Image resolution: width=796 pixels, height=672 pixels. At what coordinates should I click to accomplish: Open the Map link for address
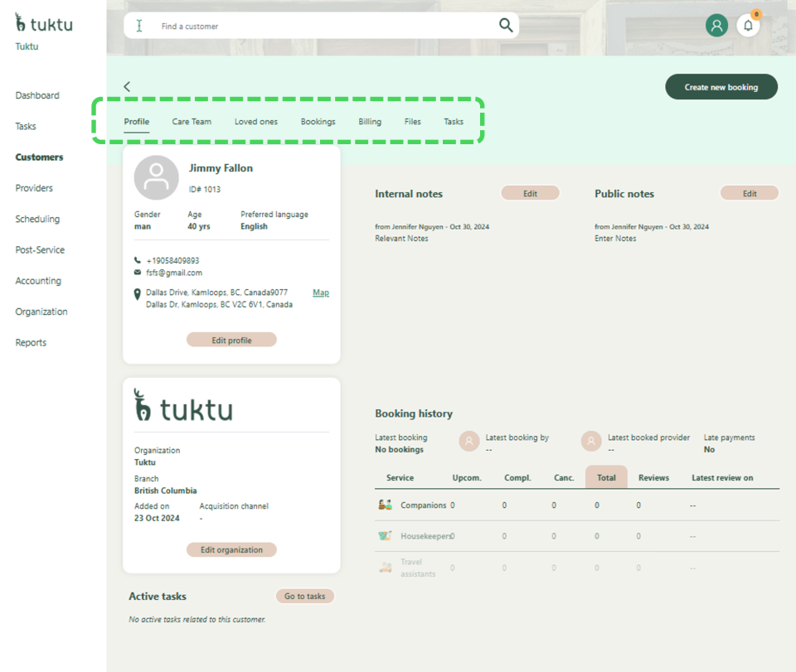point(320,292)
